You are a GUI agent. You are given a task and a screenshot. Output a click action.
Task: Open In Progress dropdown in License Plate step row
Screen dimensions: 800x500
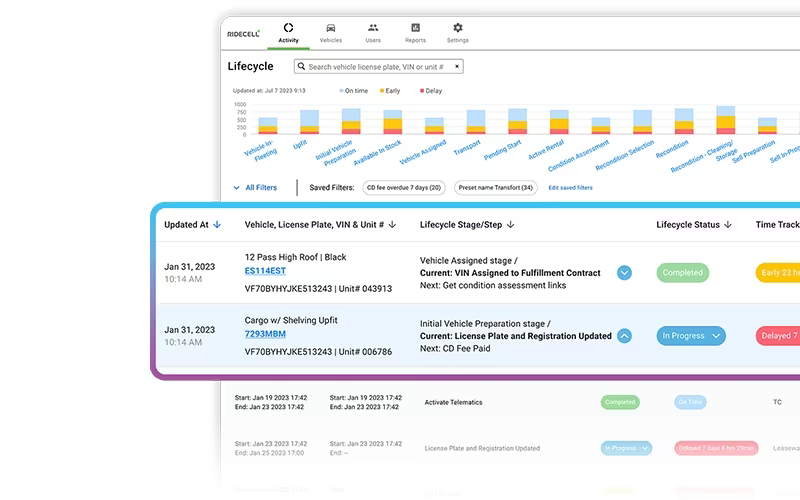(x=626, y=448)
